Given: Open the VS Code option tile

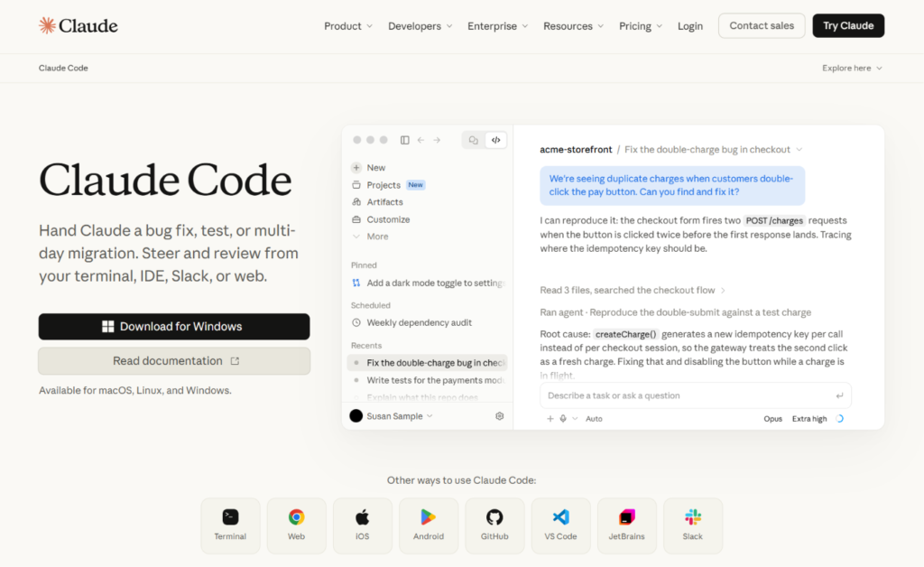Looking at the screenshot, I should [560, 525].
